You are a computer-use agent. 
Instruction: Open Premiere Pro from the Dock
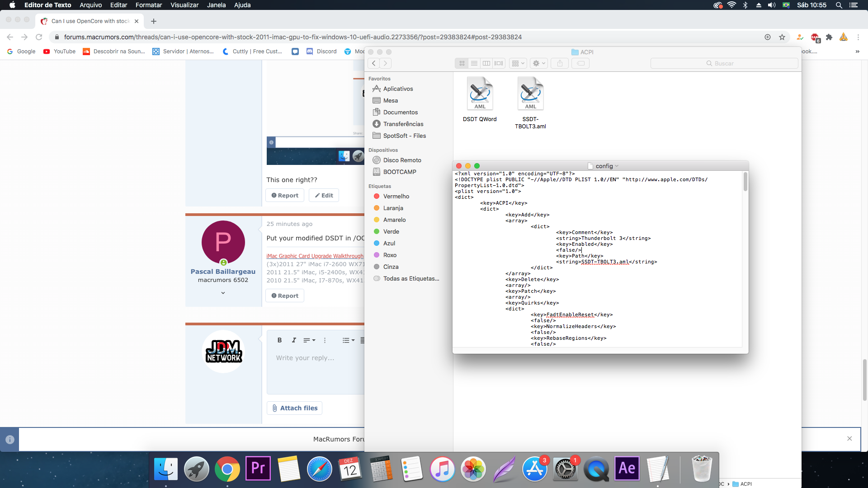point(258,469)
